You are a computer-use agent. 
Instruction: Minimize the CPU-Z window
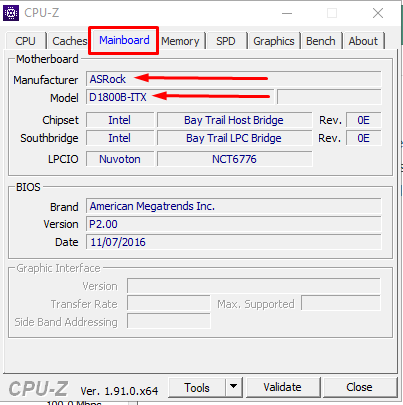(x=287, y=13)
